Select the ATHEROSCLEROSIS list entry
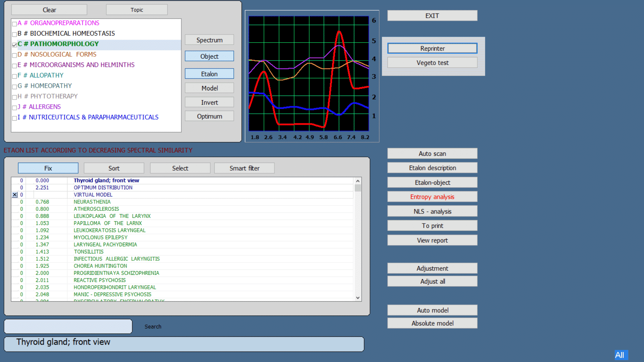This screenshot has height=362, width=644. 96,209
